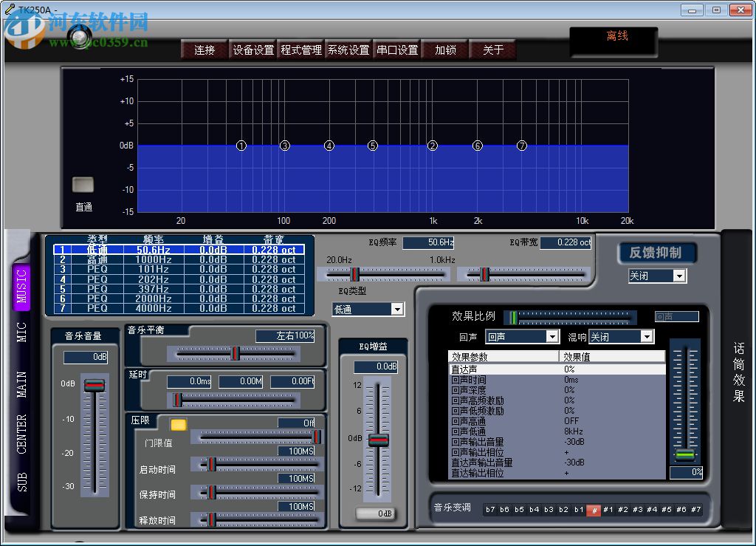Select EQ band marker number 1 on the curve
This screenshot has height=546, width=756.
(x=241, y=146)
